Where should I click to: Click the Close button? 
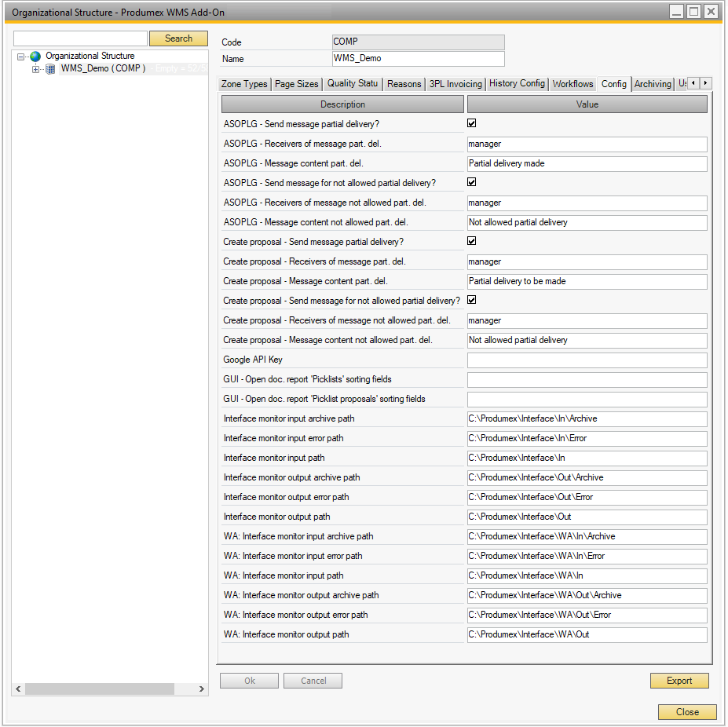pyautogui.click(x=686, y=711)
